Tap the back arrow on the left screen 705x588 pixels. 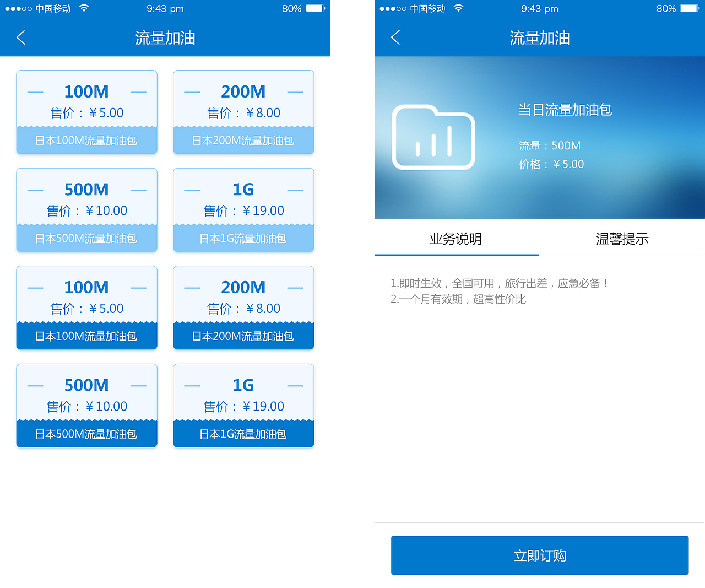coord(20,37)
